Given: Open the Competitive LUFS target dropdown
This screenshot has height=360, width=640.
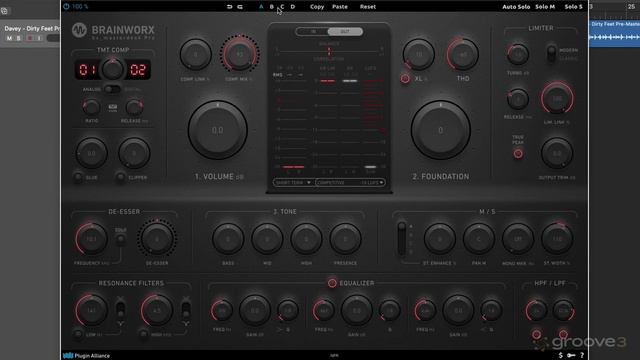Looking at the screenshot, I should (350, 182).
